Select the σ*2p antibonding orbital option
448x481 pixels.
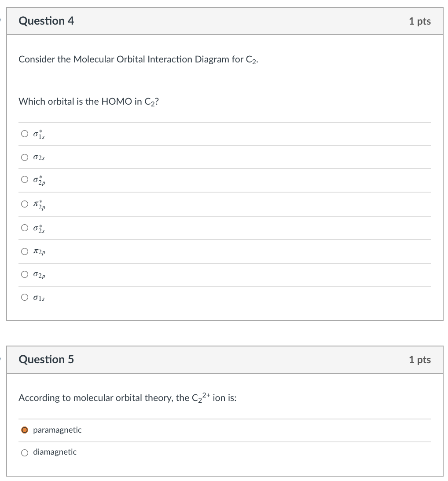pos(25,179)
